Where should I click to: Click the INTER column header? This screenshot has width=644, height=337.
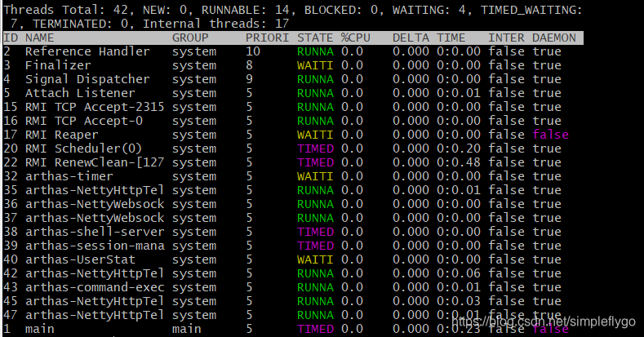point(506,38)
